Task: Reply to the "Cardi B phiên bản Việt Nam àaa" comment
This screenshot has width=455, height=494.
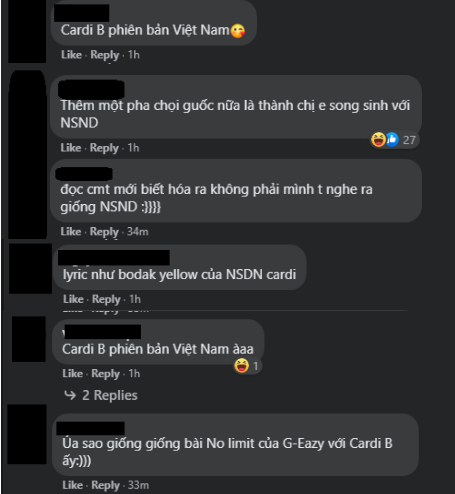Action: [x=105, y=374]
